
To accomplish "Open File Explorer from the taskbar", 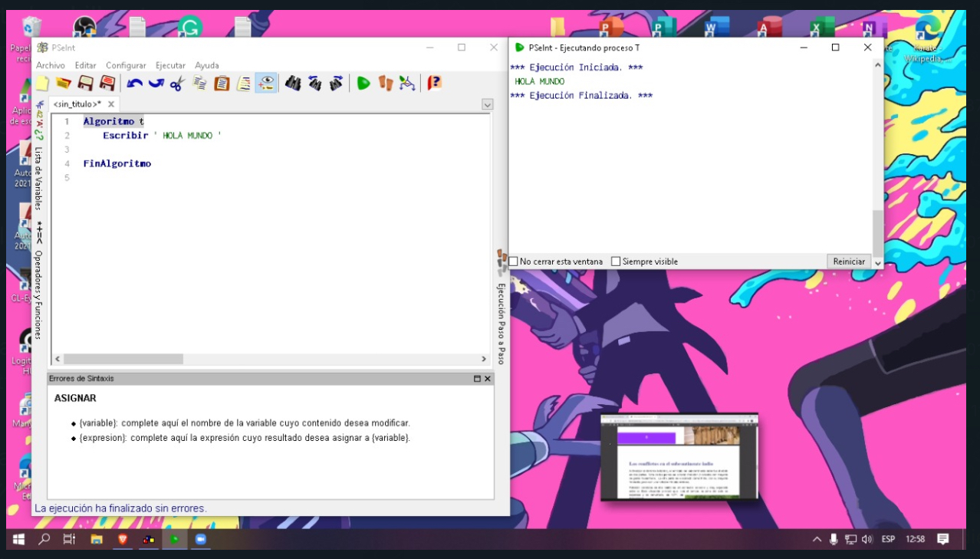I will (x=97, y=539).
